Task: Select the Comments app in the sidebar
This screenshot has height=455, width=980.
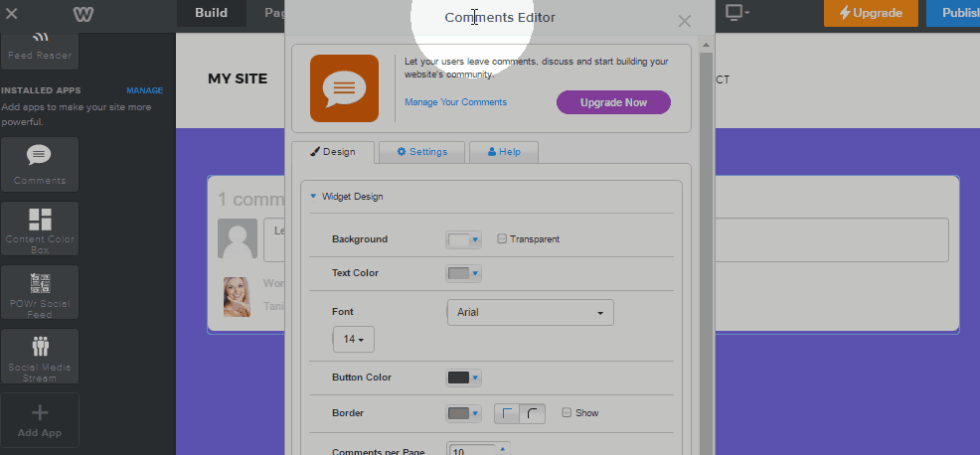Action: click(40, 164)
